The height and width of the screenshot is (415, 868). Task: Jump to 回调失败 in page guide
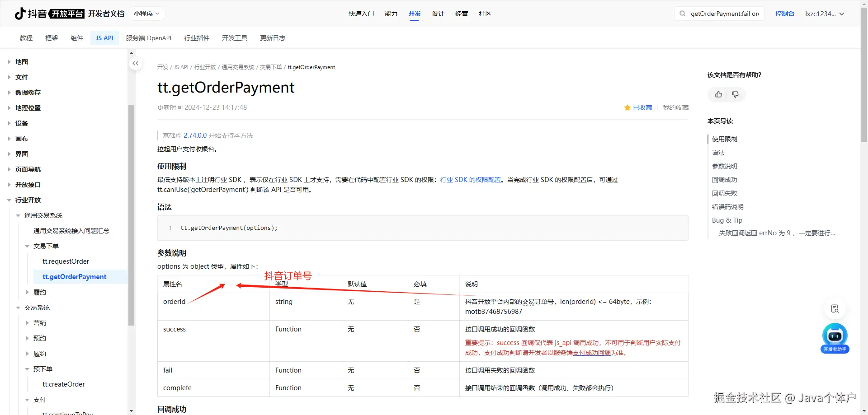tap(725, 193)
